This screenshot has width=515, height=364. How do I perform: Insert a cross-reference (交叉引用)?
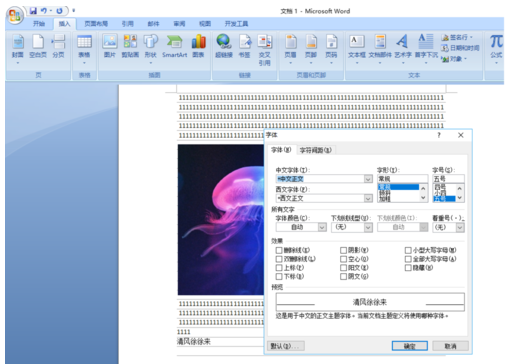tap(265, 50)
